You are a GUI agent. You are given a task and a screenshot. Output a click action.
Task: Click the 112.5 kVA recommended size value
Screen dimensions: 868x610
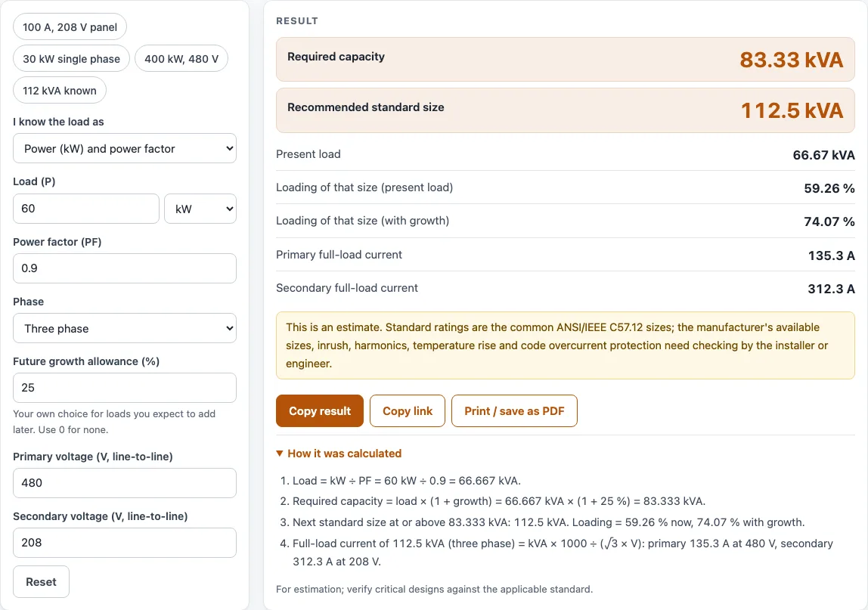point(792,110)
